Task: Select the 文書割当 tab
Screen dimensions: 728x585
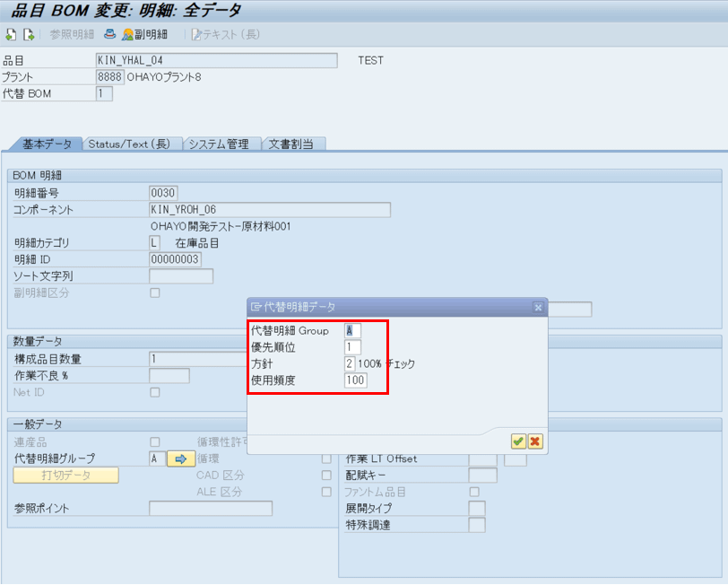Action: click(x=295, y=144)
